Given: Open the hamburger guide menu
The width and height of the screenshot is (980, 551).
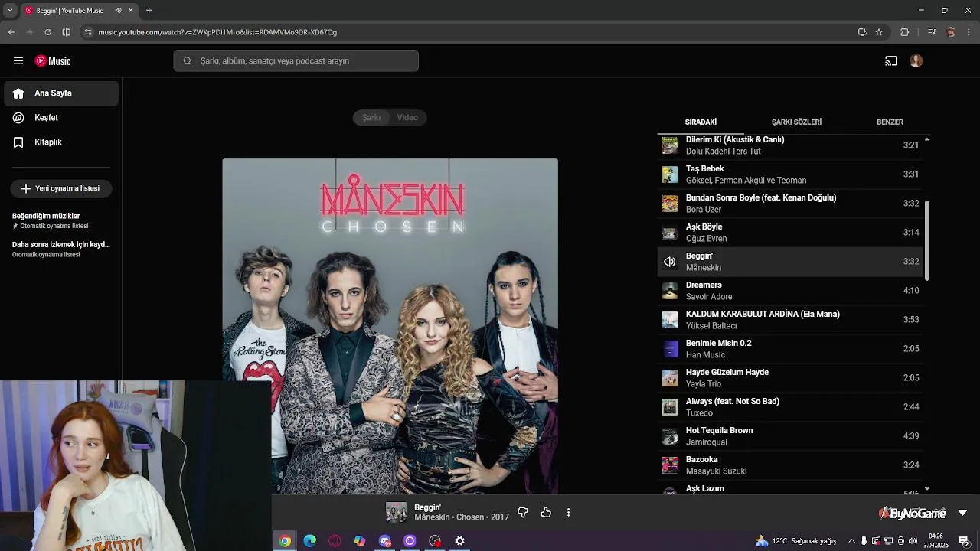Looking at the screenshot, I should click(18, 60).
